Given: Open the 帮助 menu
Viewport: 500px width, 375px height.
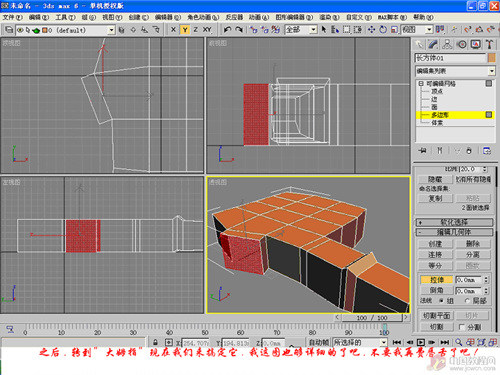Looking at the screenshot, I should pyautogui.click(x=423, y=17).
